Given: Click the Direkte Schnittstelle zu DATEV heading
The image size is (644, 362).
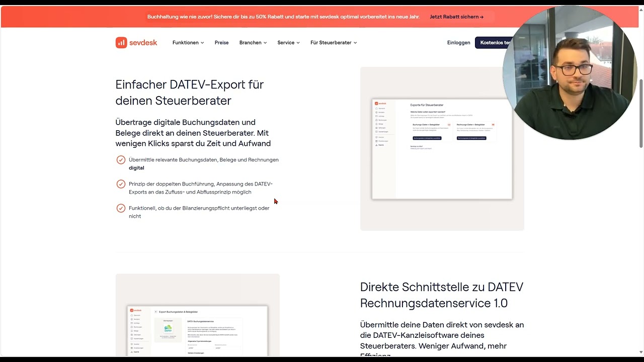Looking at the screenshot, I should pos(442,295).
